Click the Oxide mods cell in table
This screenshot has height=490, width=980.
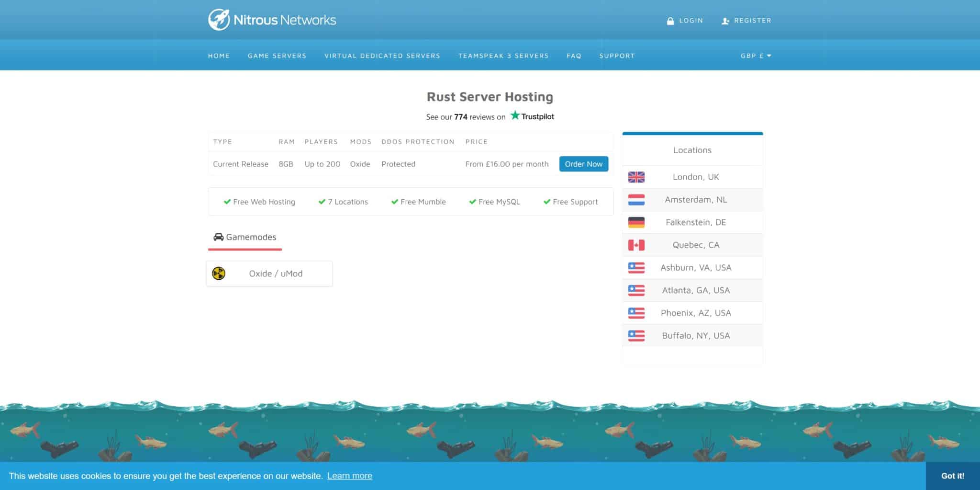(360, 164)
